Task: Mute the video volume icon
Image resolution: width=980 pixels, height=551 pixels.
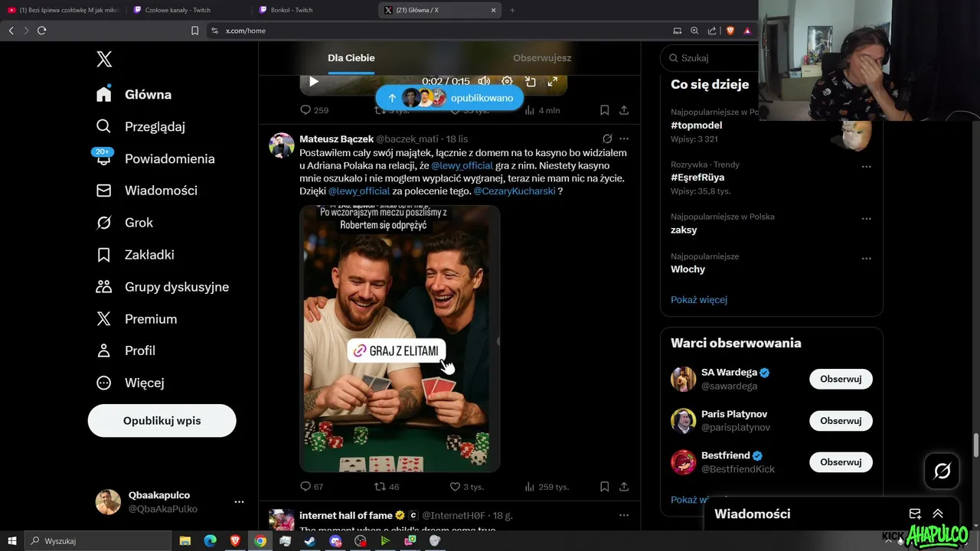Action: click(484, 81)
